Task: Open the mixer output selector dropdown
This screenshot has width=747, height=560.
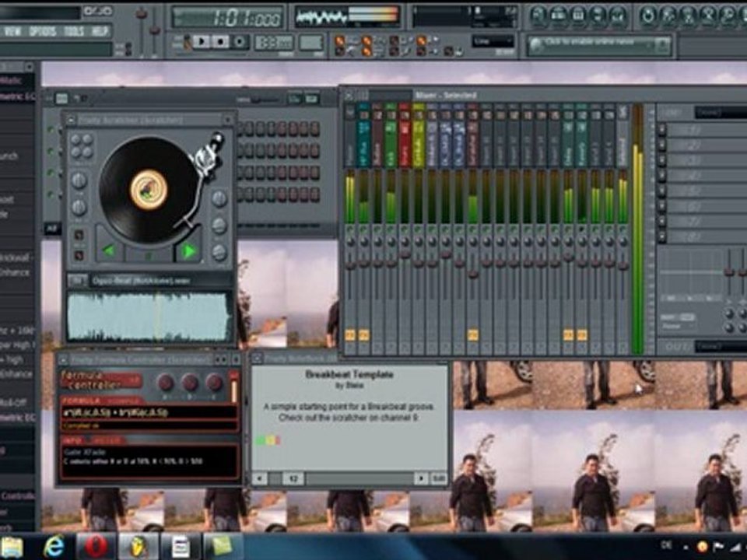Action: click(x=721, y=346)
